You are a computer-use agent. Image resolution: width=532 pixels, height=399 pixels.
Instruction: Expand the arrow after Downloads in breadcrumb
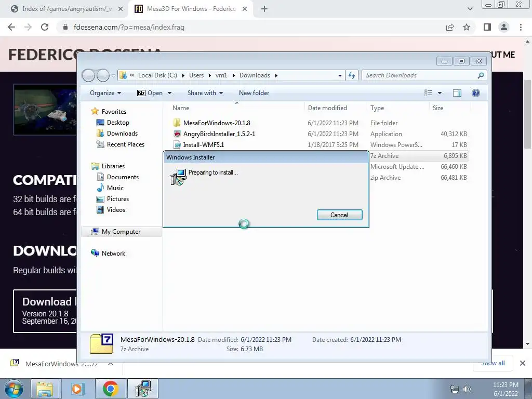click(x=276, y=75)
